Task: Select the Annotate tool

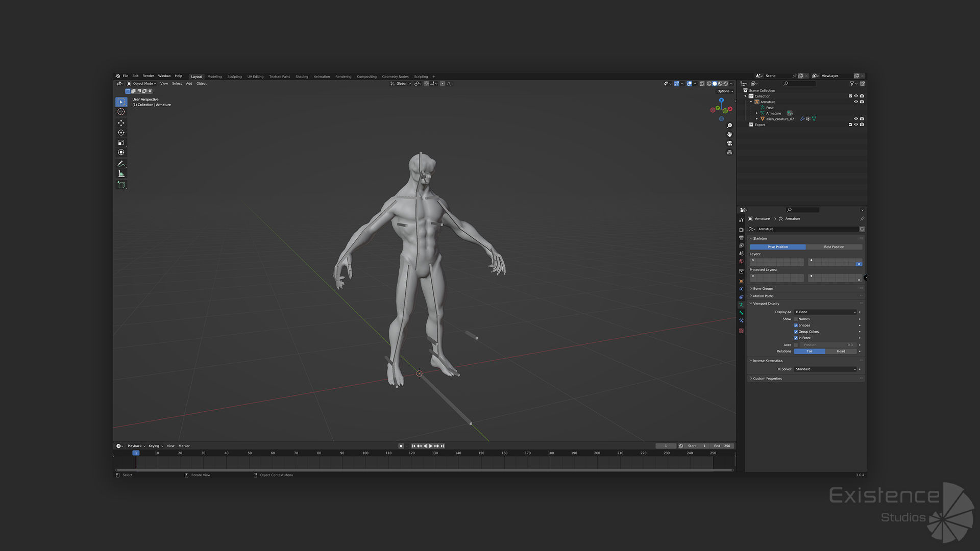Action: click(121, 164)
